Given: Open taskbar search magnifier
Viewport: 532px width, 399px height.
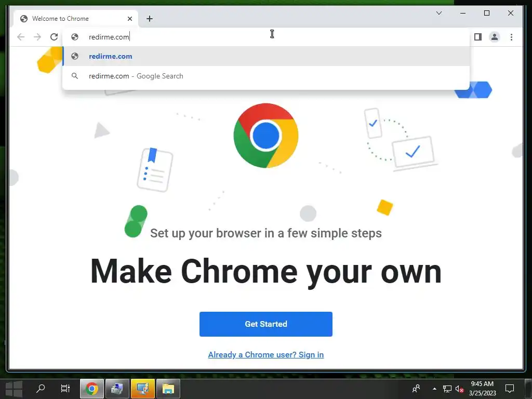Looking at the screenshot, I should (x=41, y=388).
